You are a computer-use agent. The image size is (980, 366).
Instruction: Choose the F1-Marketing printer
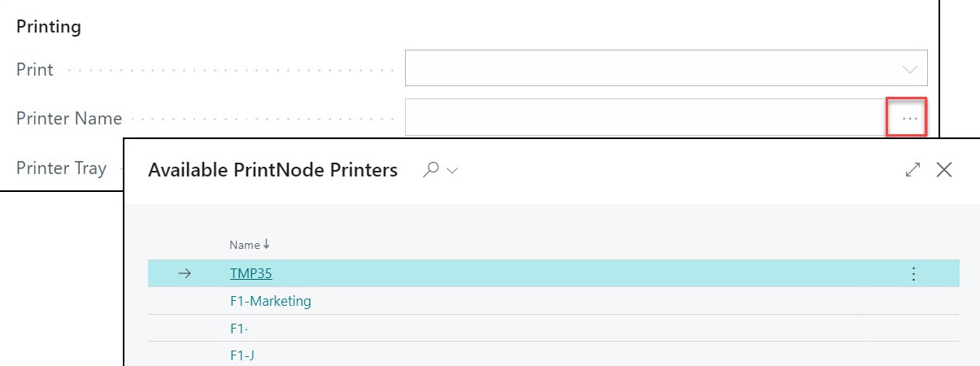click(271, 301)
